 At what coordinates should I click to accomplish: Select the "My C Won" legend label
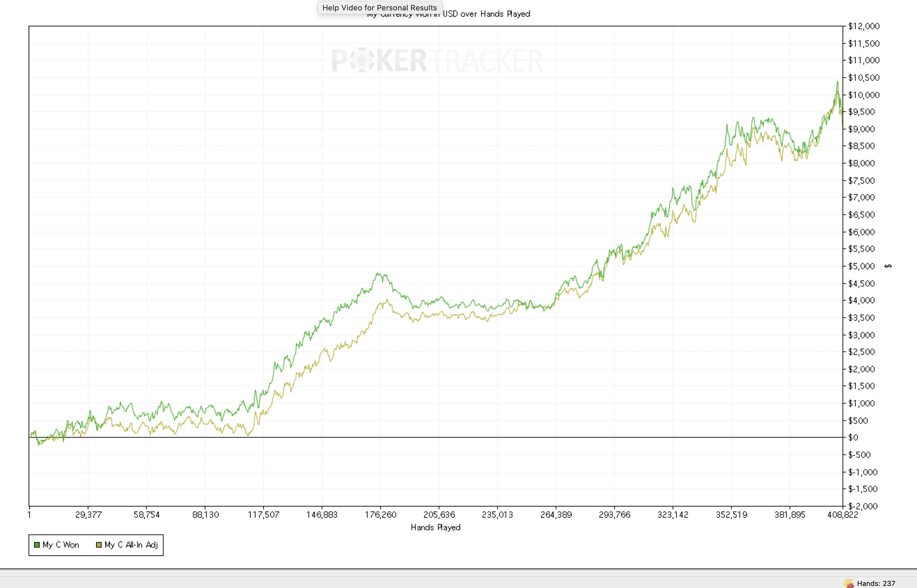pos(61,545)
